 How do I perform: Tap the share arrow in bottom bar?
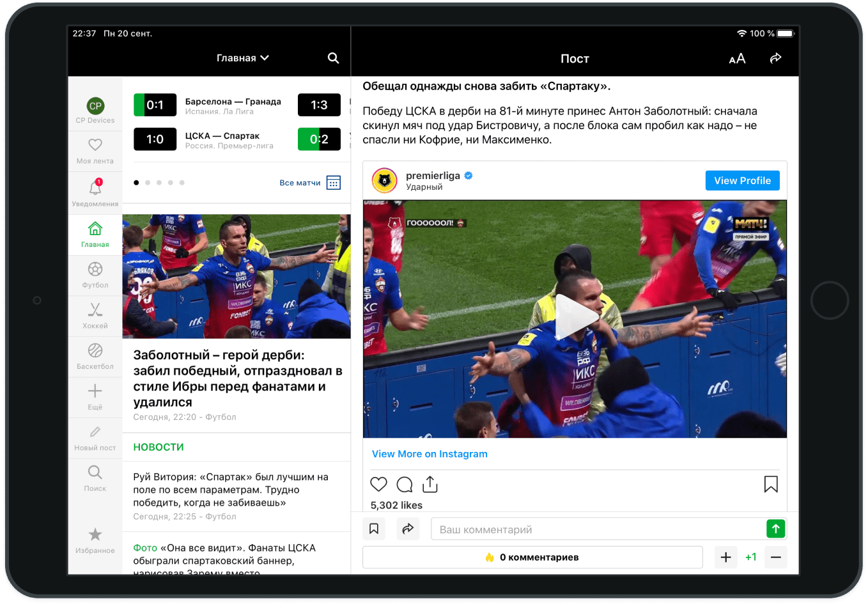click(408, 529)
